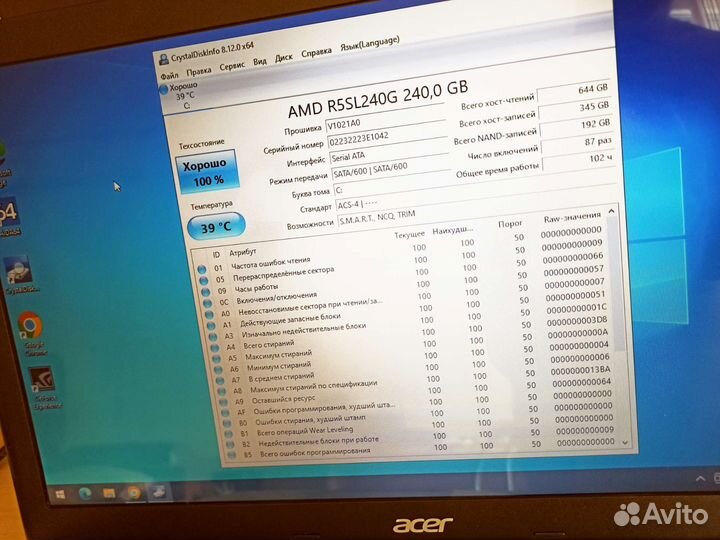Image resolution: width=720 pixels, height=540 pixels.
Task: Click the scroll down arrow in attribute list
Action: tap(624, 442)
